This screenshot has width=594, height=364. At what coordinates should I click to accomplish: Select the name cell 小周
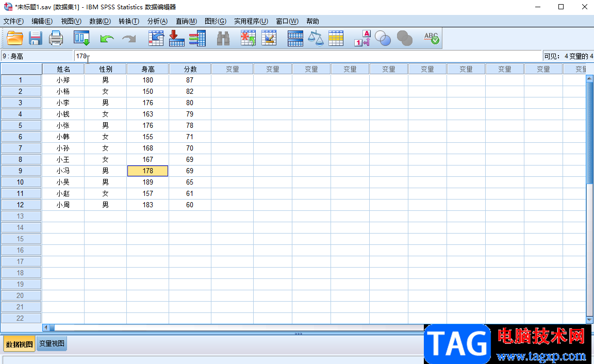63,205
